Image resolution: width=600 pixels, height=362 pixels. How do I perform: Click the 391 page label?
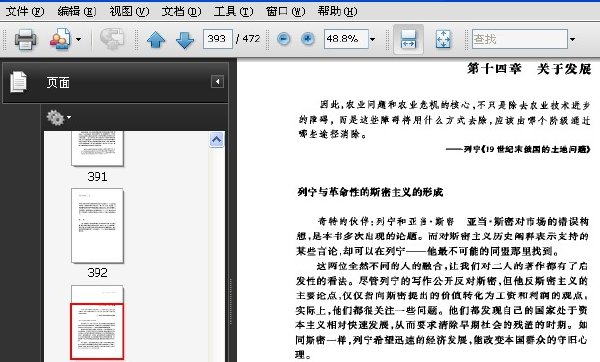pos(97,176)
